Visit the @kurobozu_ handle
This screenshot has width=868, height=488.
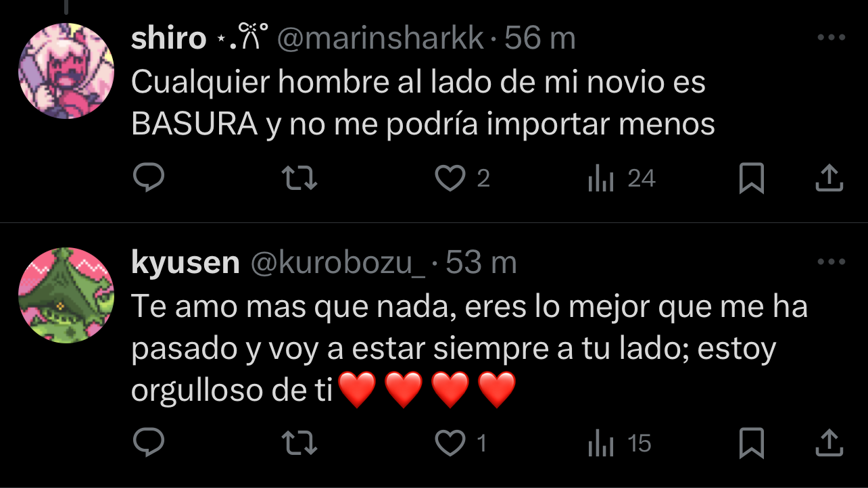click(338, 264)
